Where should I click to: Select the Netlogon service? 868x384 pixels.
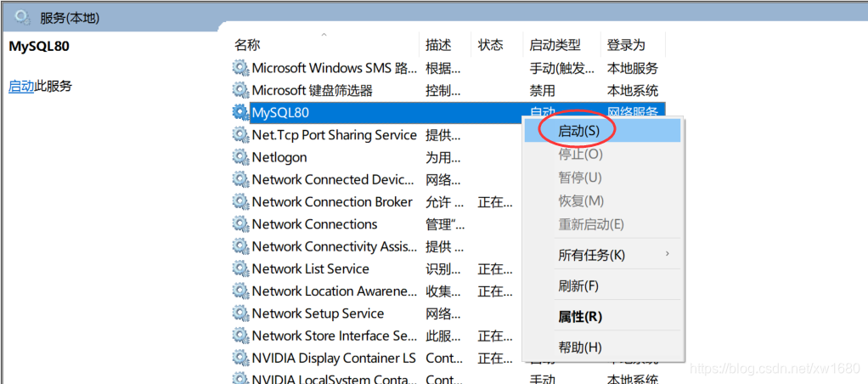point(279,157)
